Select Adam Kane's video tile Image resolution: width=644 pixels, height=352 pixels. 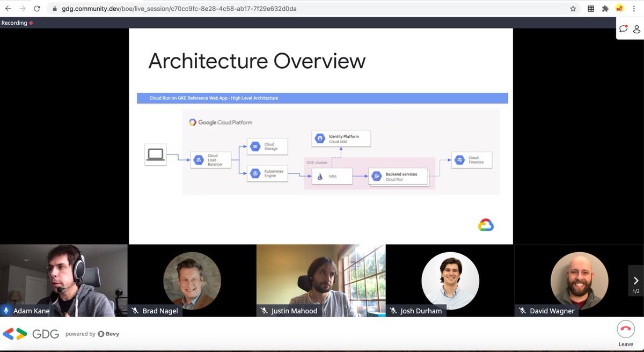tap(64, 280)
